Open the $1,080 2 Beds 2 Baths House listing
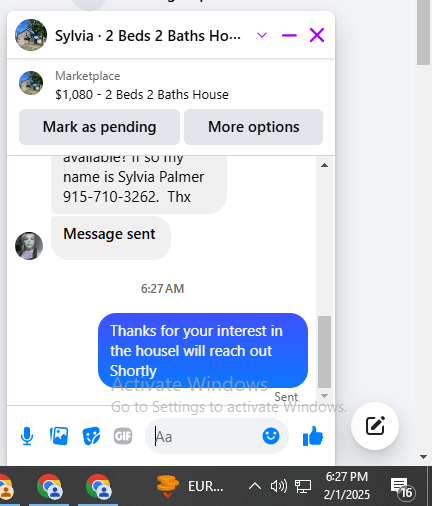Viewport: 432px width, 506px height. 142,95
